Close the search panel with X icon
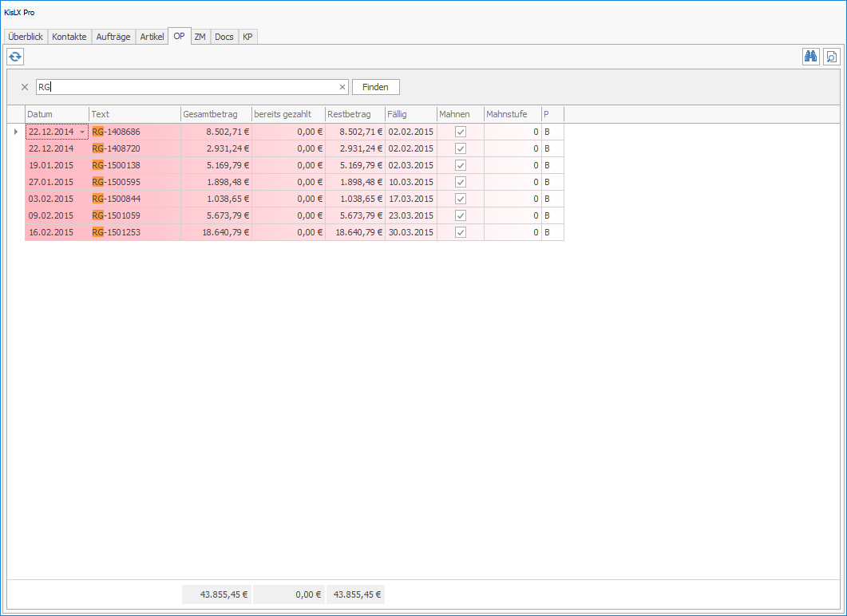847x616 pixels. pyautogui.click(x=25, y=87)
